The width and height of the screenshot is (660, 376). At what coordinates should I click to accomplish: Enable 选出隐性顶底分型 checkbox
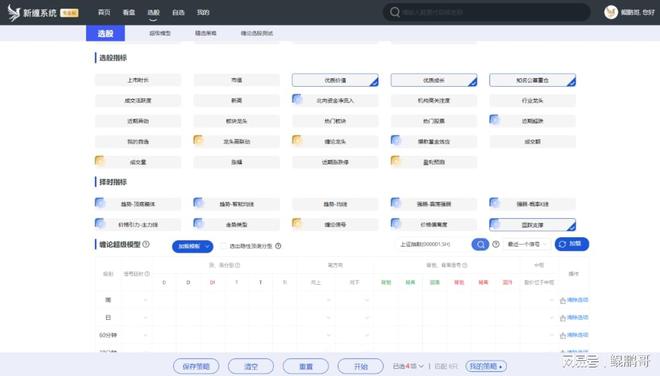(224, 246)
